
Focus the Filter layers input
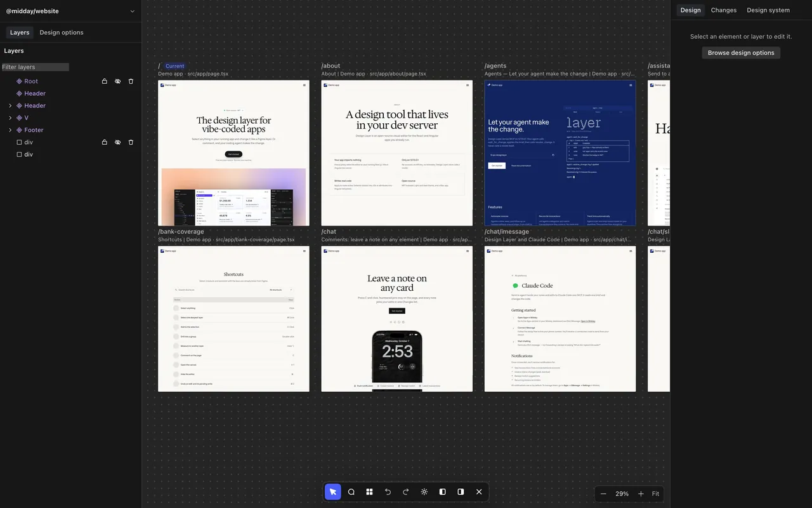click(35, 67)
